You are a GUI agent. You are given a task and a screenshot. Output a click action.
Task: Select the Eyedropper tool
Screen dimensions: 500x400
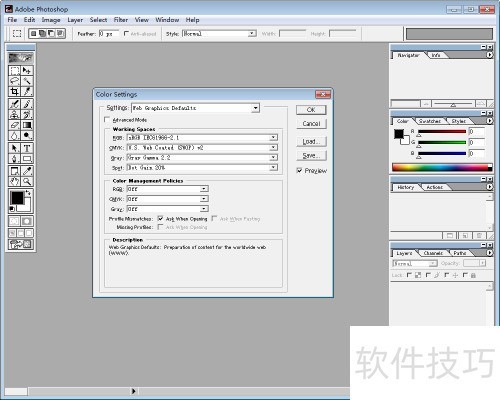coord(27,171)
